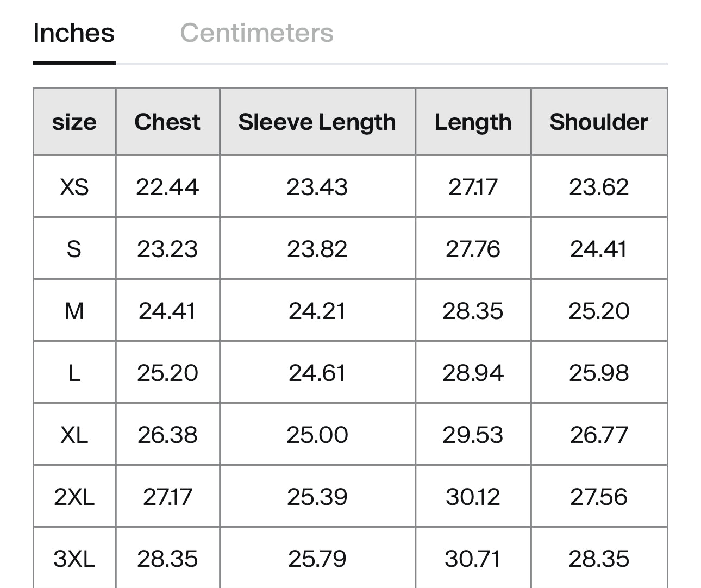Select the XL size row label
The width and height of the screenshot is (701, 588).
point(74,435)
